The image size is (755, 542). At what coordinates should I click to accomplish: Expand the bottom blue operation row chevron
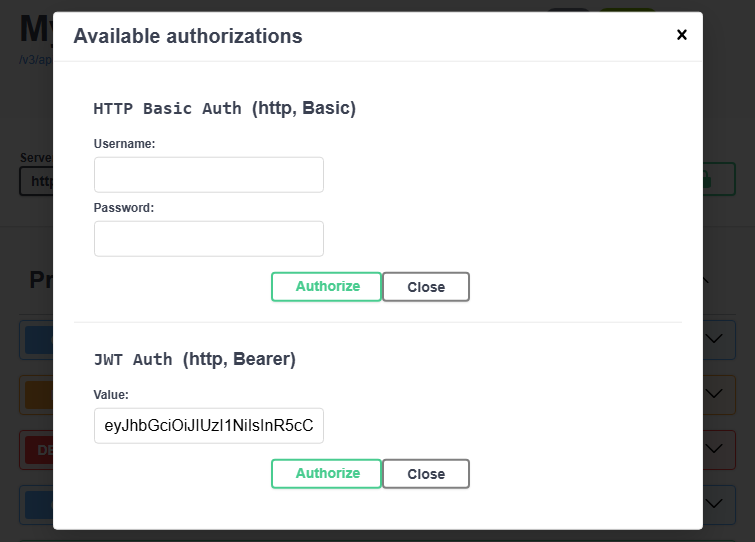(715, 503)
